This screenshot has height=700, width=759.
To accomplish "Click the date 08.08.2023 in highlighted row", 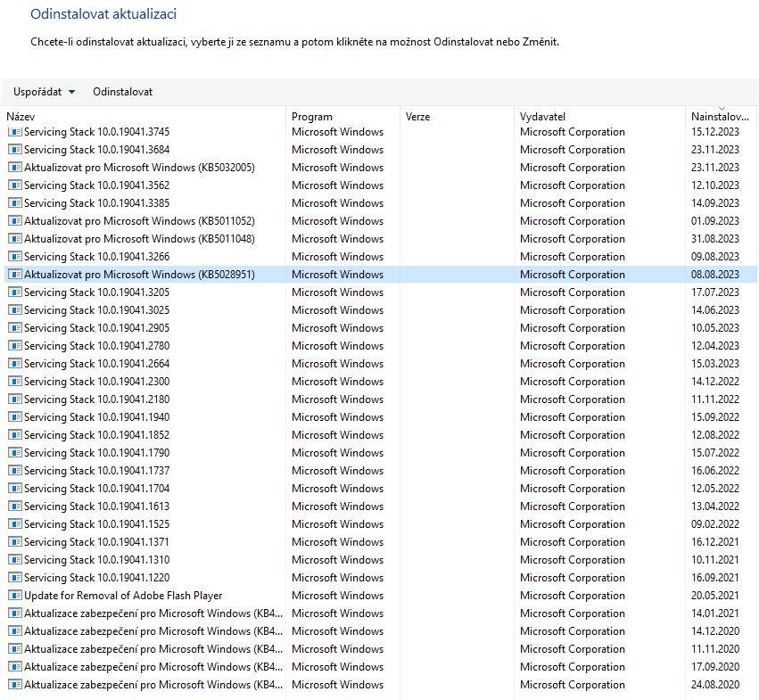I will pos(715,275).
